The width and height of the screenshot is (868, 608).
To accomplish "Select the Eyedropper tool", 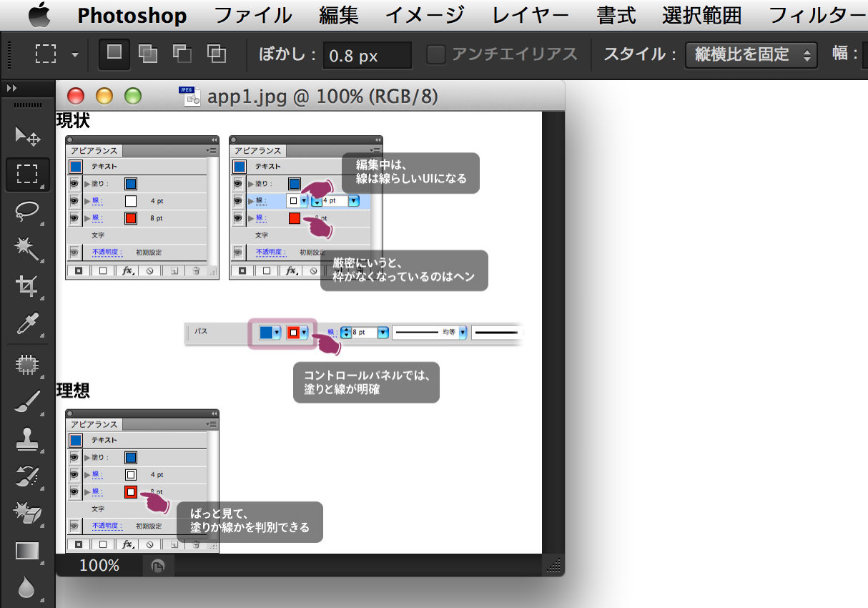I will tap(27, 325).
